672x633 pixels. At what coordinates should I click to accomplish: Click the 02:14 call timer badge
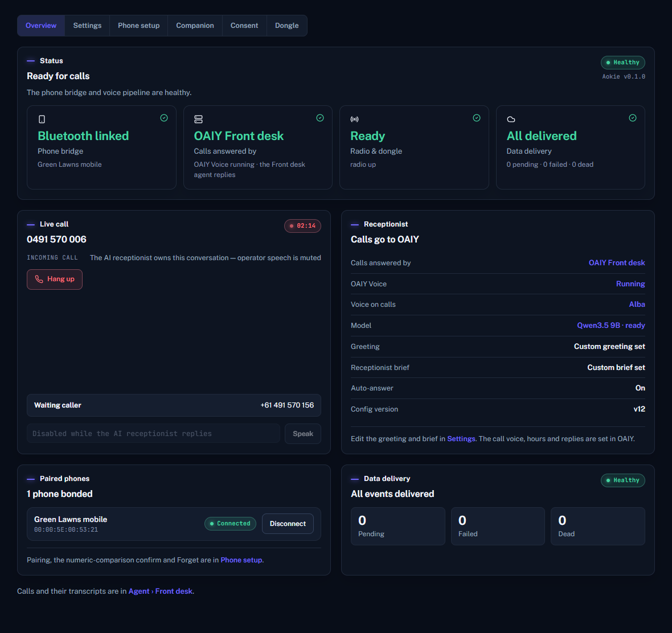(x=302, y=225)
